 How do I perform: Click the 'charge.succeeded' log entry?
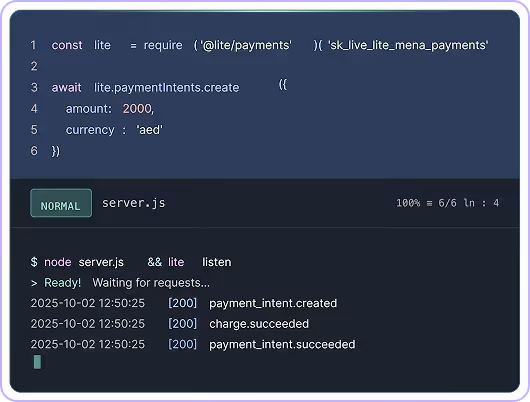(x=259, y=324)
